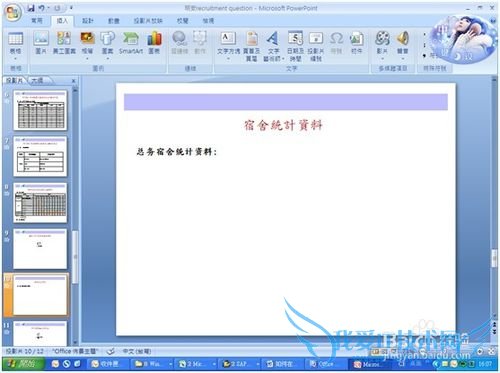Switch to the 2 SAP taskbar group
Screen dimensions: 500x373
click(239, 364)
